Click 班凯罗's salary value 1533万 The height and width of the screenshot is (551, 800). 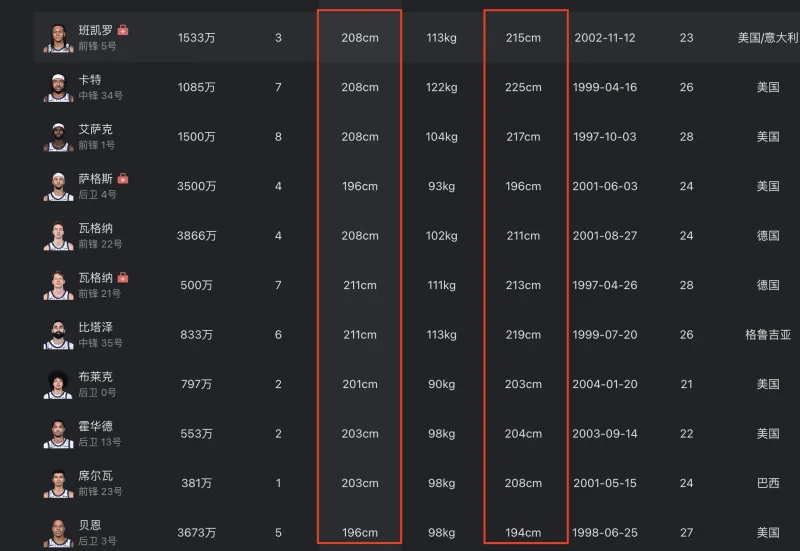tap(196, 38)
